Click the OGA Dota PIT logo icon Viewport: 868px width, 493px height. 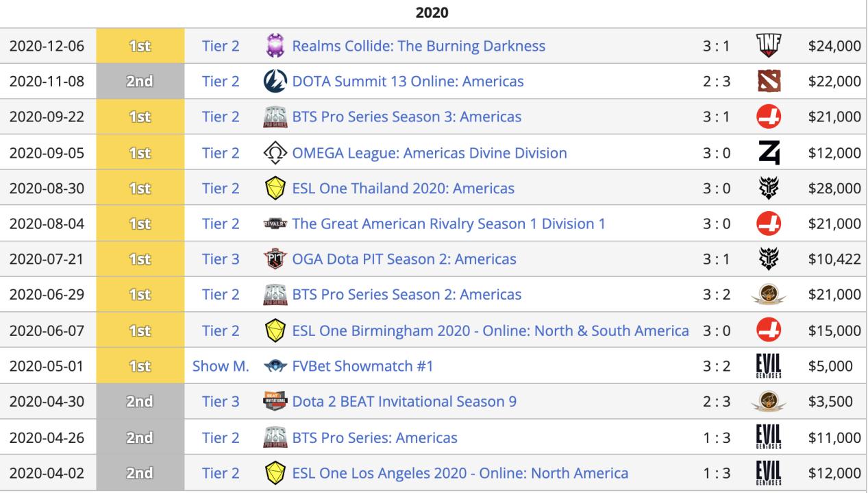pyautogui.click(x=274, y=260)
